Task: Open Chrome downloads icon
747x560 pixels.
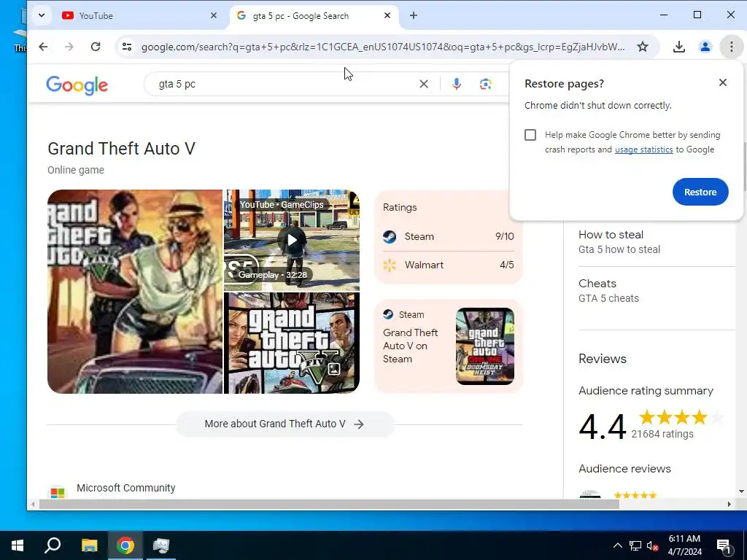Action: [x=679, y=47]
